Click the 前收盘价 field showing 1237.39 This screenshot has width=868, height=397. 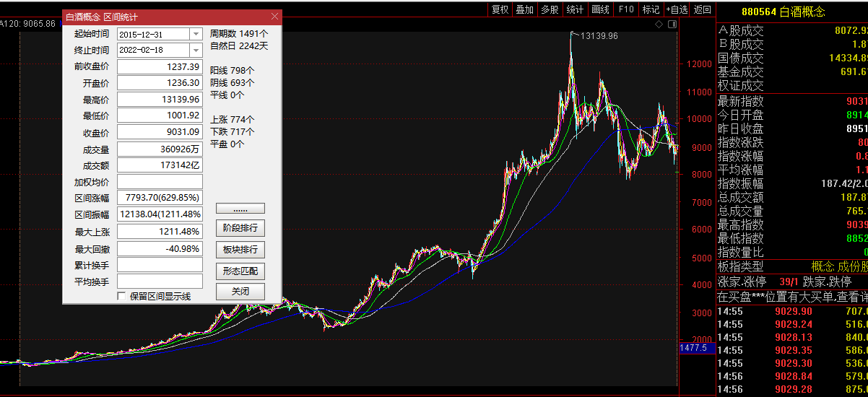[160, 66]
